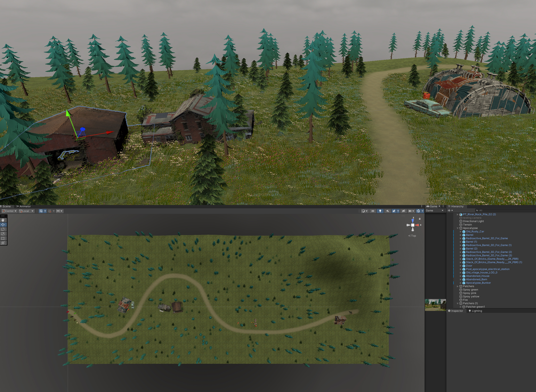This screenshot has width=536, height=392.
Task: Toggle scene visibility hidden-eye button
Action: (x=403, y=211)
